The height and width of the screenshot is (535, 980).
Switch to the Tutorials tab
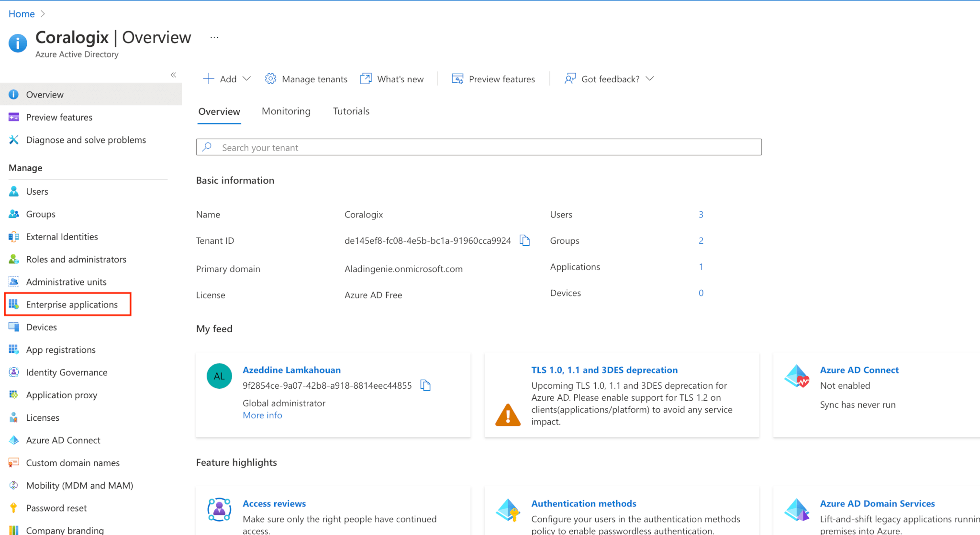[x=351, y=111]
